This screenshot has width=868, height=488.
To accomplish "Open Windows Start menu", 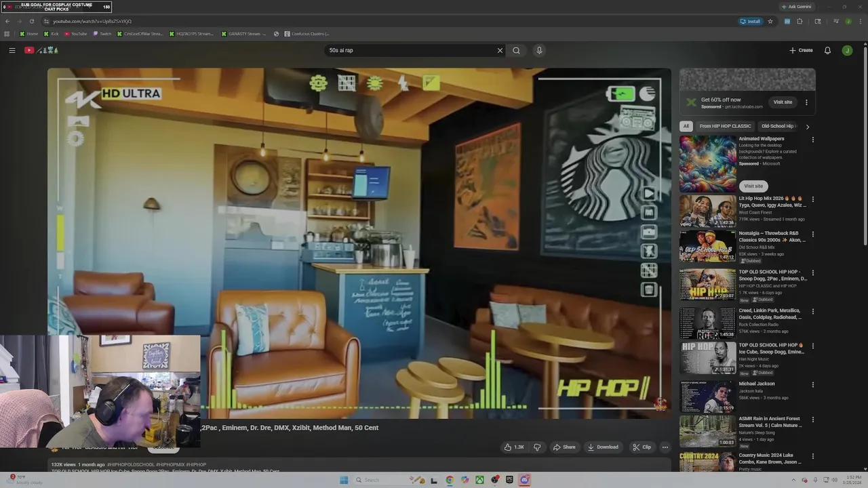I will [344, 480].
